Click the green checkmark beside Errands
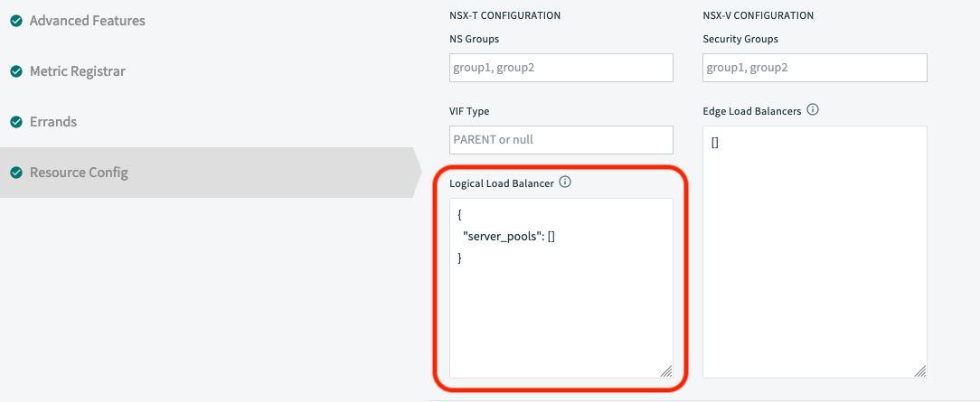 [x=16, y=122]
